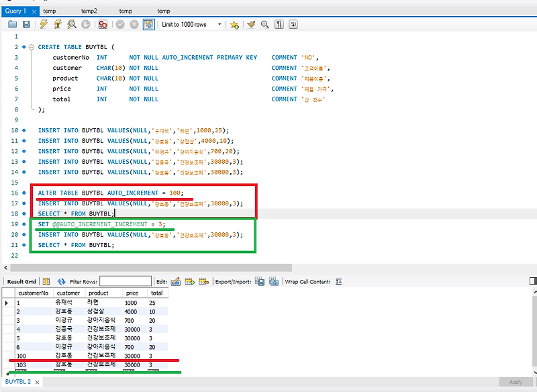Image resolution: width=537 pixels, height=392 pixels.
Task: Open the Edit pencil icon dropdown in results
Action: [x=176, y=281]
